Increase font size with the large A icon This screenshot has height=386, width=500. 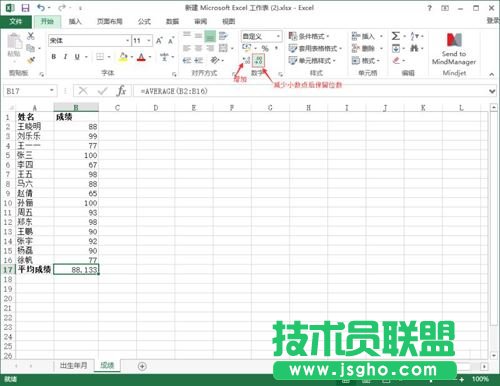pyautogui.click(x=159, y=41)
